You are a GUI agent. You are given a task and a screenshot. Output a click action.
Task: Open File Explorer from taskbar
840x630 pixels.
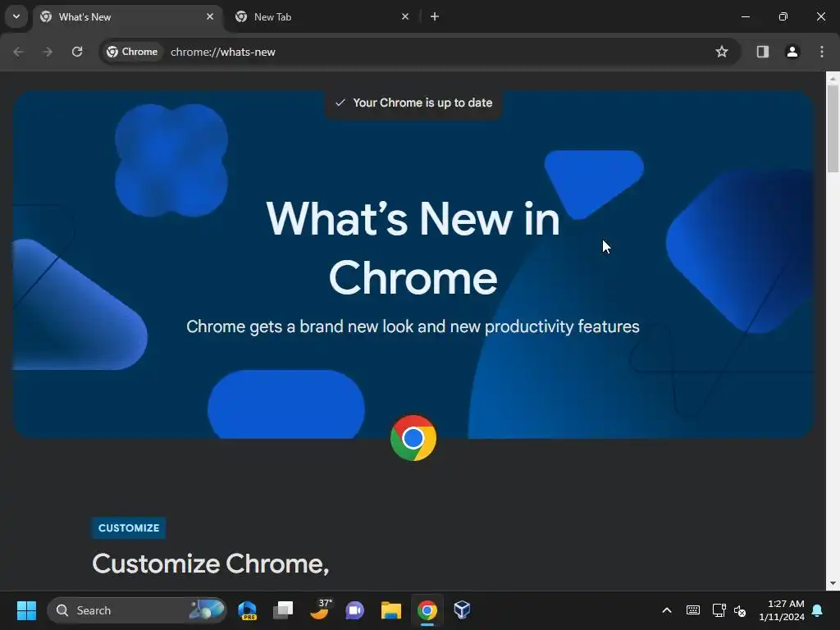(391, 610)
